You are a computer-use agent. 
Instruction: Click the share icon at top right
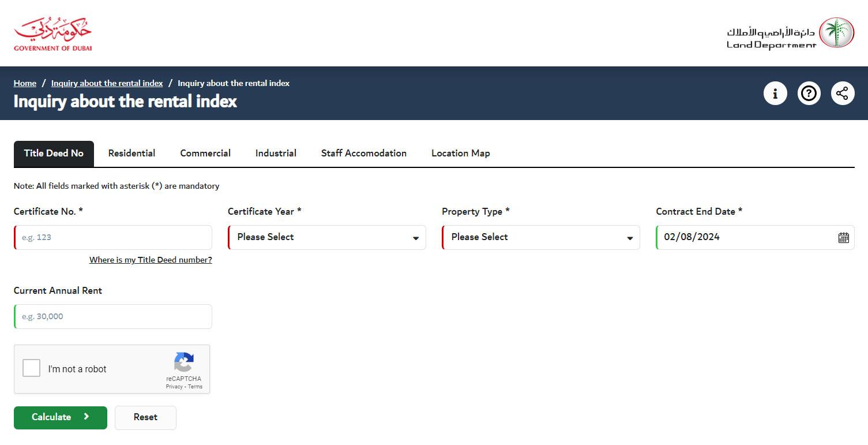tap(843, 93)
